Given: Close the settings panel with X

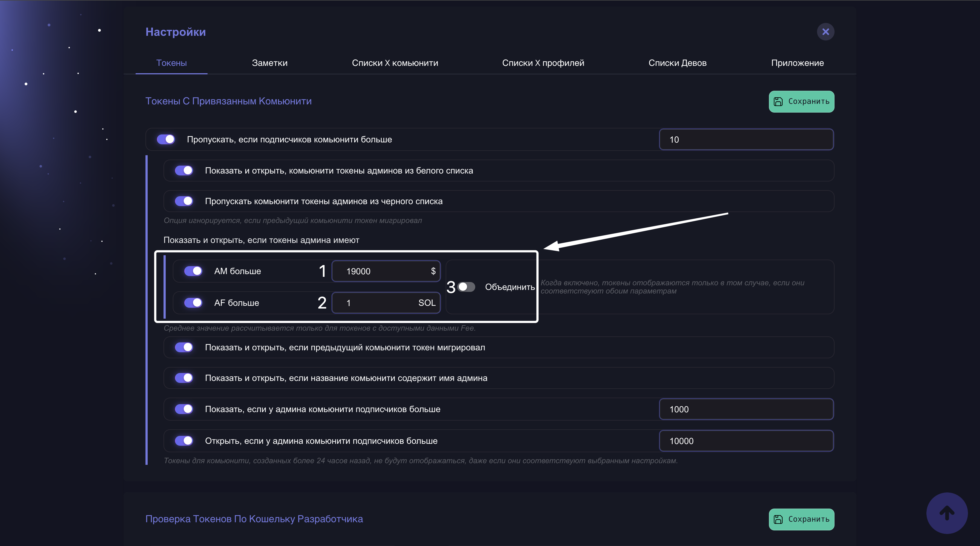Looking at the screenshot, I should 825,31.
